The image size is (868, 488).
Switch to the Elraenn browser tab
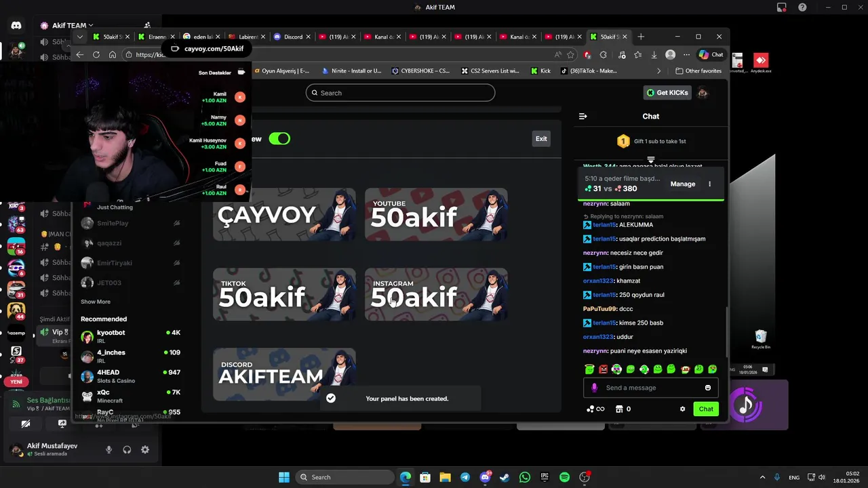[157, 37]
